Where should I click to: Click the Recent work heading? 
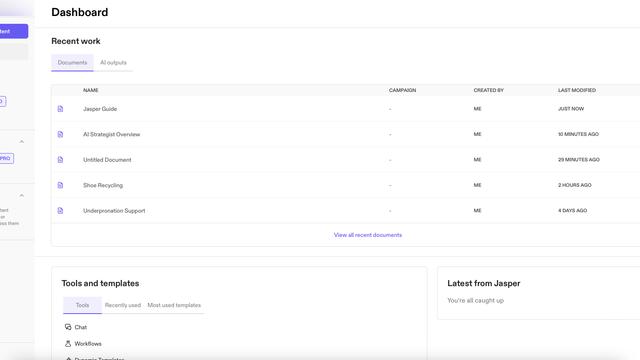(76, 41)
